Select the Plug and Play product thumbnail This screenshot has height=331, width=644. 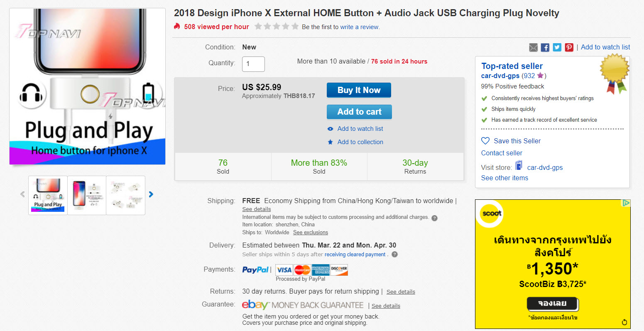[x=47, y=195]
